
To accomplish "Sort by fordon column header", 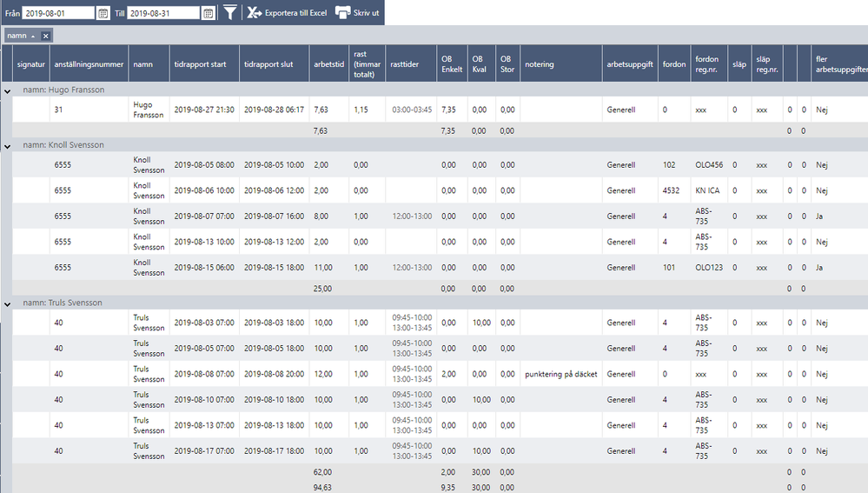I will 674,63.
